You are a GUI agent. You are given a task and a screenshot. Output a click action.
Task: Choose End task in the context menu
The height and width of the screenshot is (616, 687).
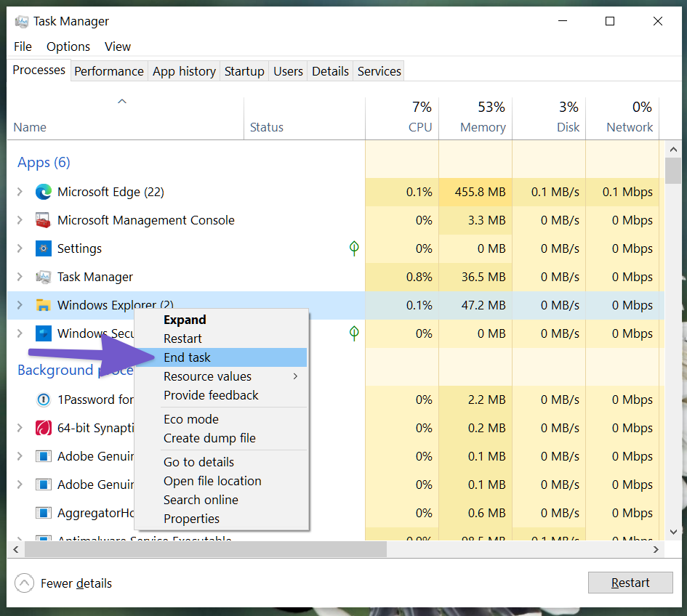click(221, 357)
